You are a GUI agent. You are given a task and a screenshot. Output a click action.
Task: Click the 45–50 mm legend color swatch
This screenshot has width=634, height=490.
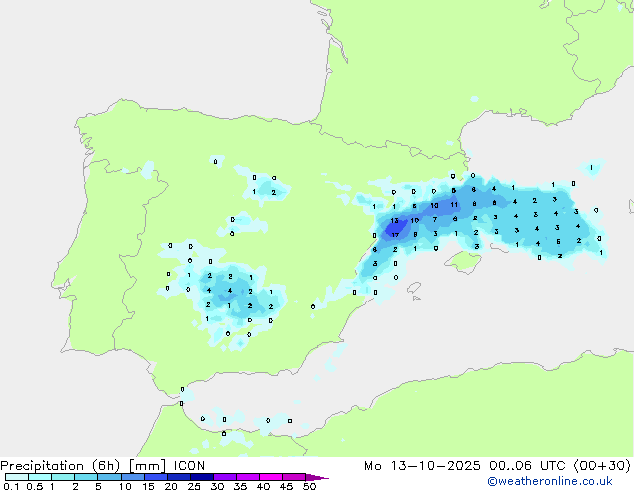point(294,477)
